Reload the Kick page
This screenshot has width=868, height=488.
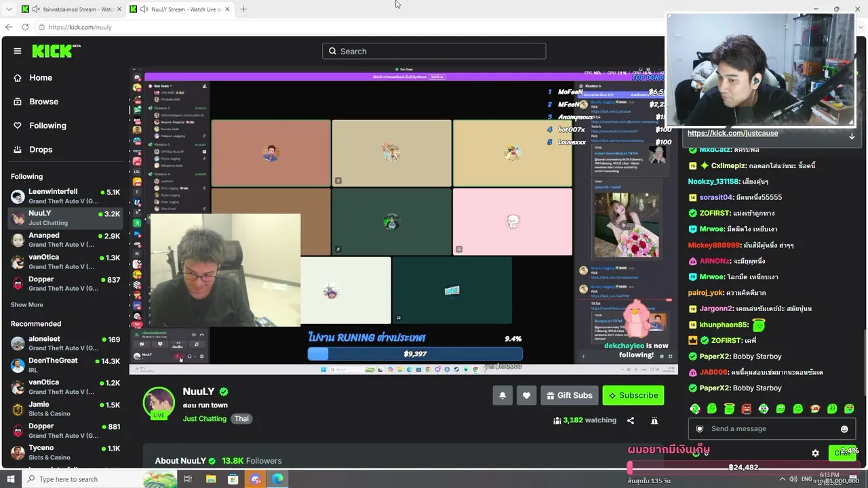[x=25, y=27]
